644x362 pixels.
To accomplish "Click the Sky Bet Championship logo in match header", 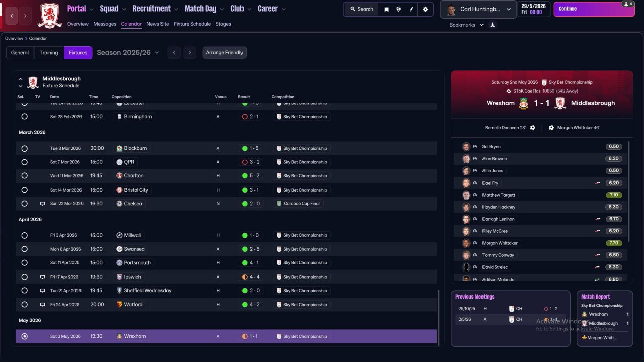I will pyautogui.click(x=544, y=82).
